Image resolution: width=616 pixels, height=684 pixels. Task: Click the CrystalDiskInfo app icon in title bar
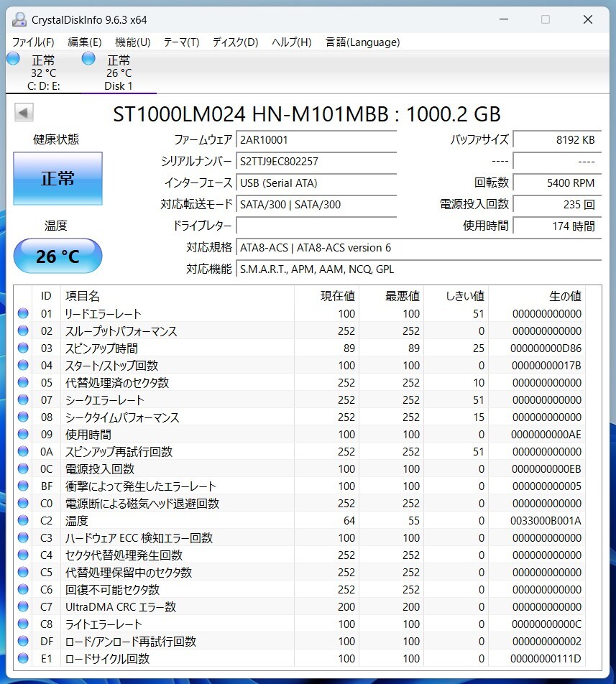point(19,19)
